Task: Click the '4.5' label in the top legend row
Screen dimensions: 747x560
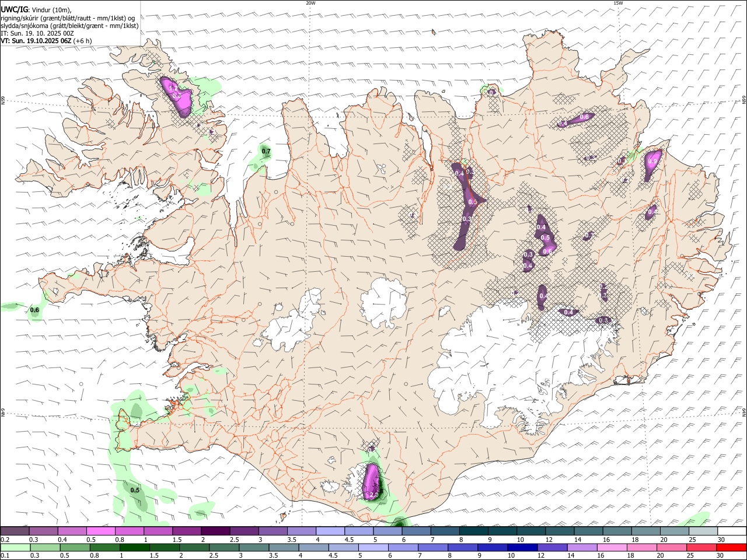Action: click(349, 540)
